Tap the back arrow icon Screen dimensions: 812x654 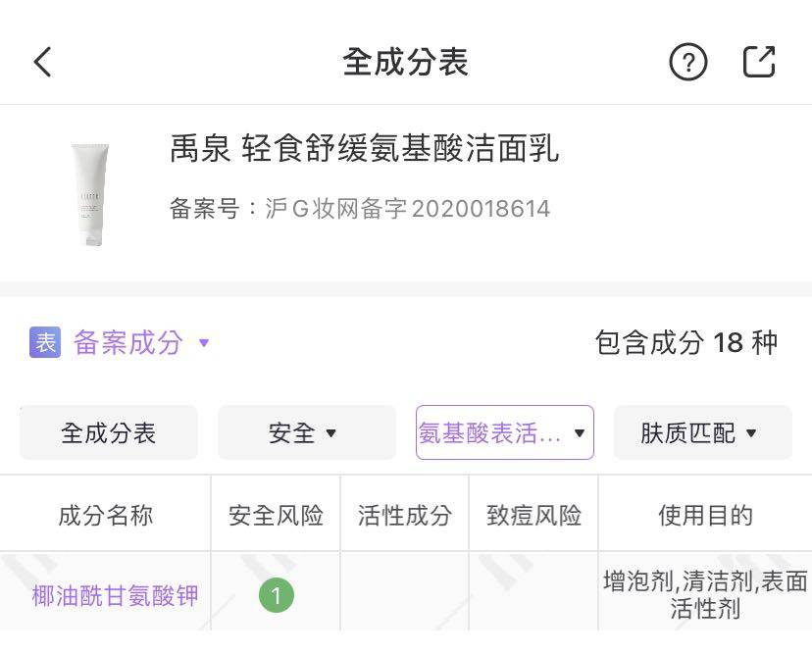click(42, 62)
